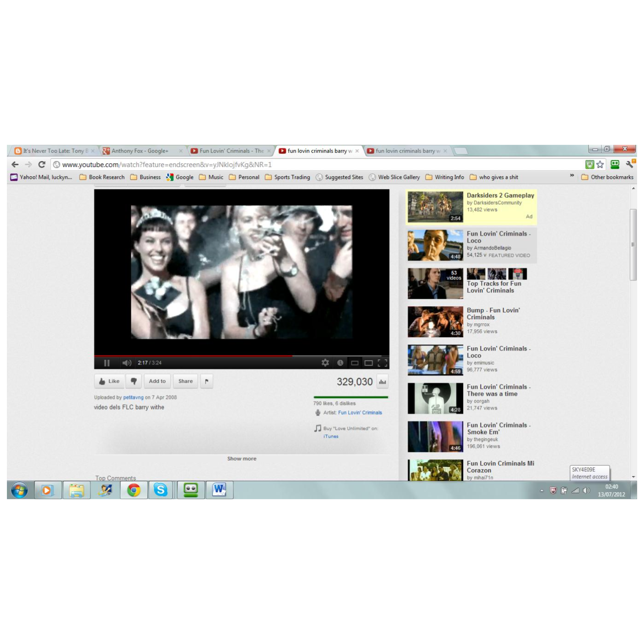This screenshot has height=644, width=644.
Task: Enter fullscreen mode in the player
Action: 382,363
